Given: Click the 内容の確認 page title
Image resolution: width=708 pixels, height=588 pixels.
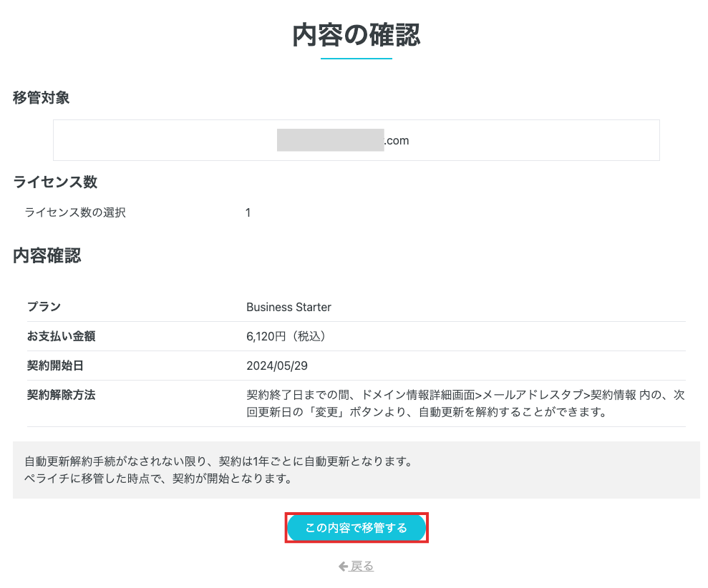Looking at the screenshot, I should 357,35.
